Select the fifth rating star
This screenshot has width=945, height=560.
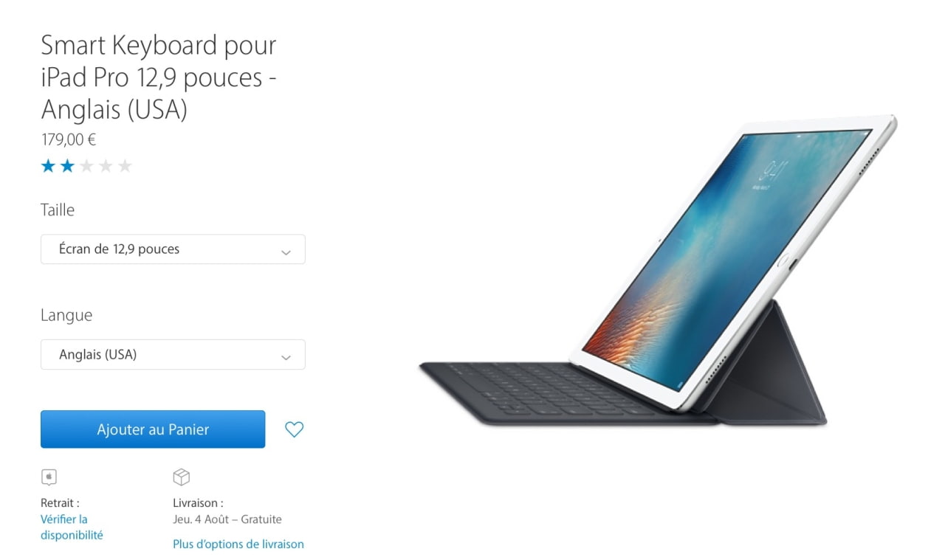coord(125,166)
